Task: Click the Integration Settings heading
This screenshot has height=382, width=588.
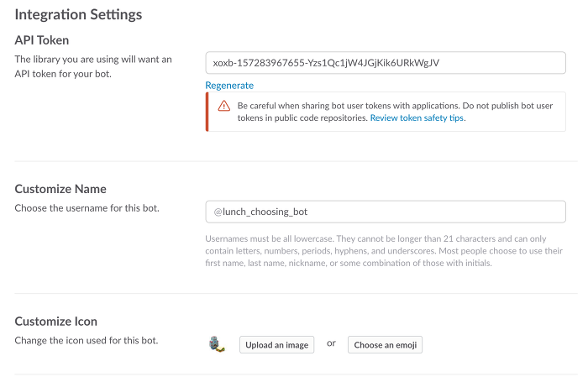Action: coord(78,14)
